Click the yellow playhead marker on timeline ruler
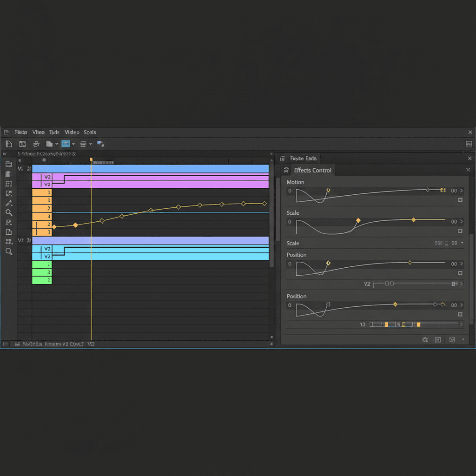This screenshot has height=476, width=476. [91, 160]
